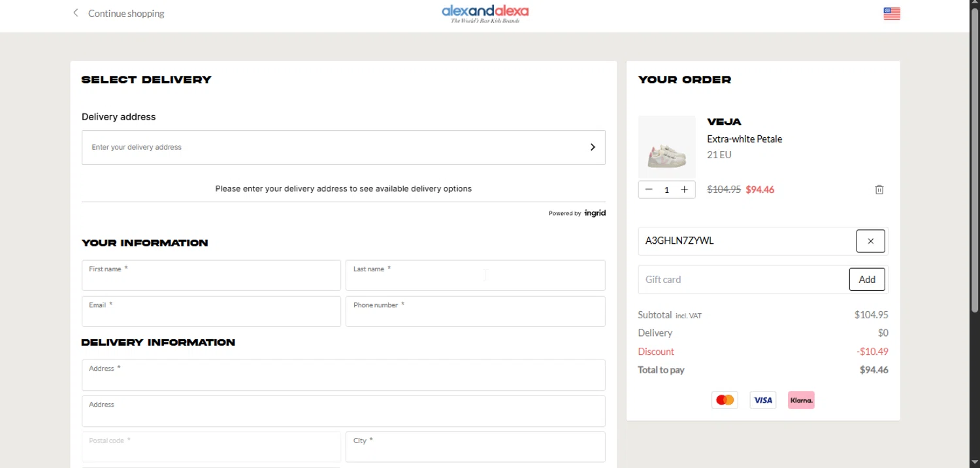
Task: Click the back chevron beside Continue shopping
Action: tap(76, 13)
